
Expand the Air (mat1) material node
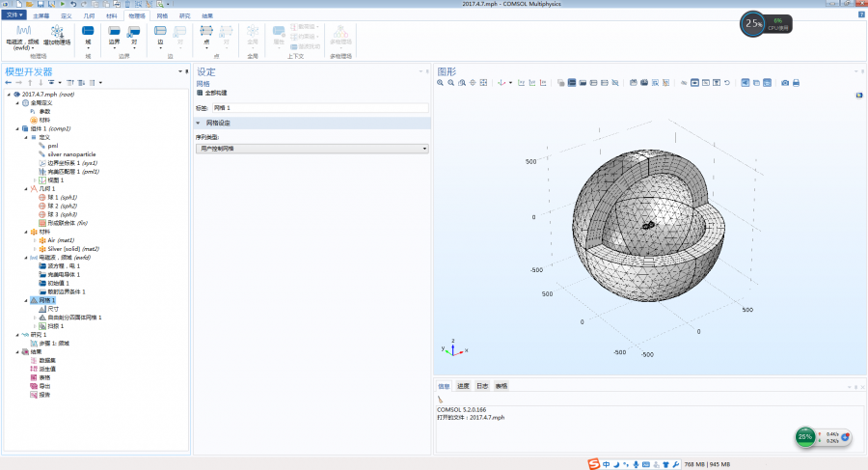(34, 240)
